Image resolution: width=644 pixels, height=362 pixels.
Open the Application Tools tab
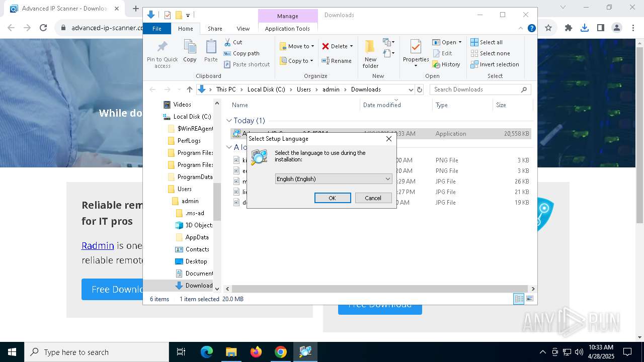(x=287, y=29)
